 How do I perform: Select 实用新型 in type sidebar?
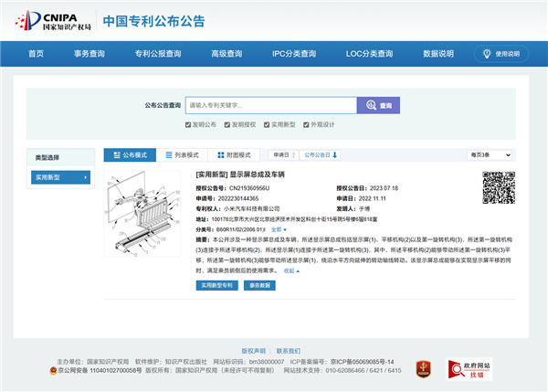(x=61, y=177)
